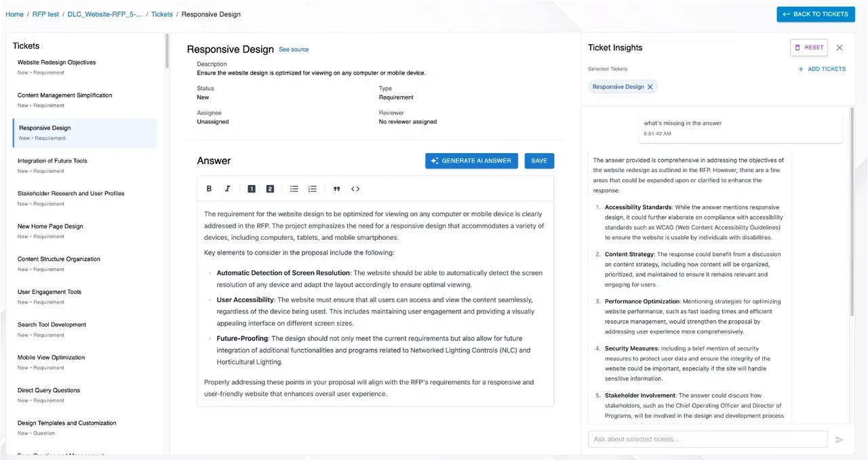Send a message in Ticket Insights chat
This screenshot has height=460, width=868.
point(840,439)
